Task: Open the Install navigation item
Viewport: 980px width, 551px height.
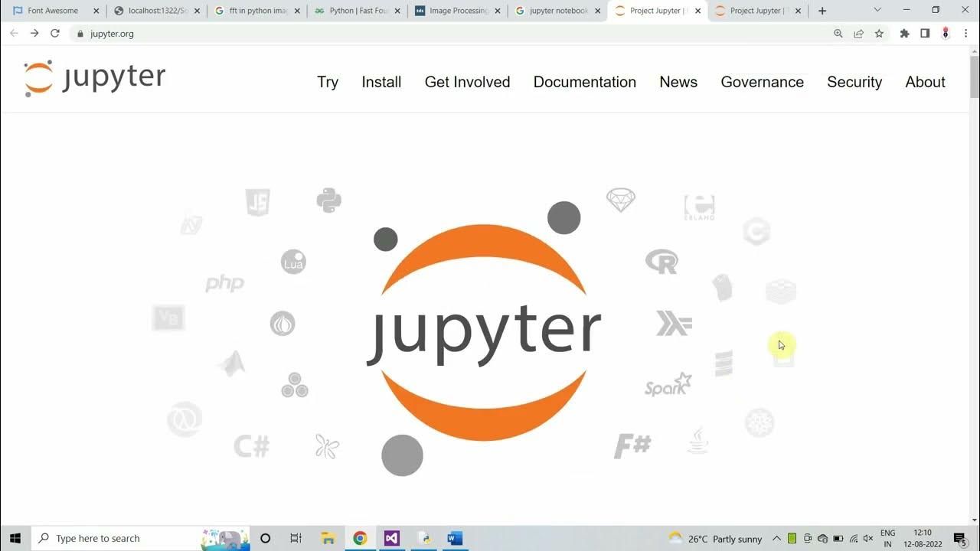Action: pos(381,82)
